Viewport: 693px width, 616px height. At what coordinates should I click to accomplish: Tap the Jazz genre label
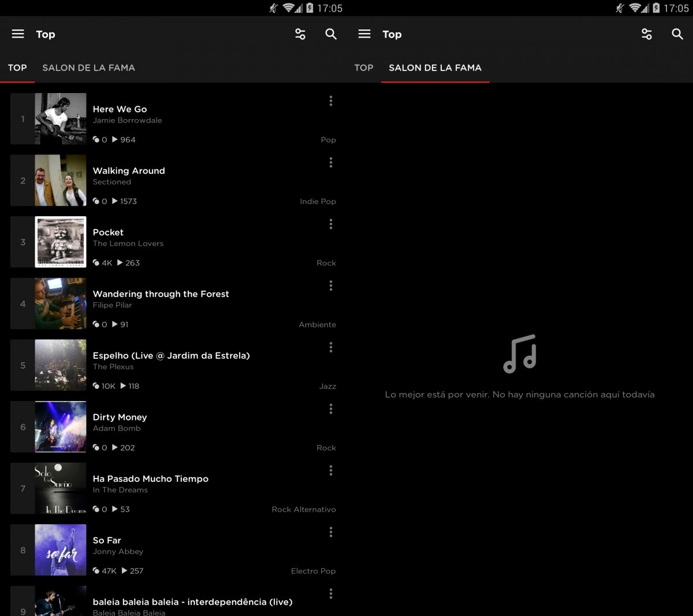pos(327,386)
